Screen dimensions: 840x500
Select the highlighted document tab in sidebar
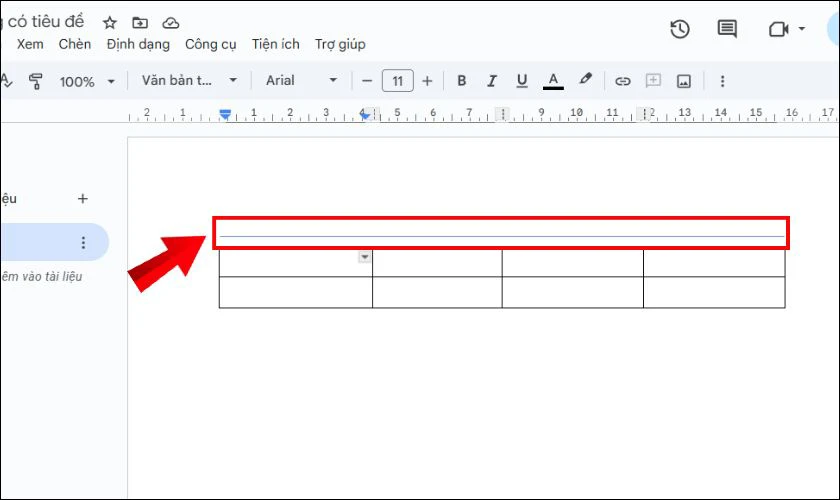[55, 242]
